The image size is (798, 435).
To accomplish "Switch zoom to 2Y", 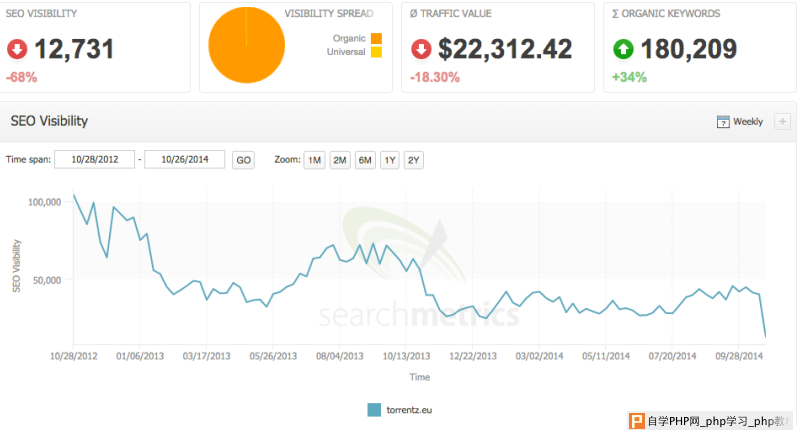I will tap(414, 160).
